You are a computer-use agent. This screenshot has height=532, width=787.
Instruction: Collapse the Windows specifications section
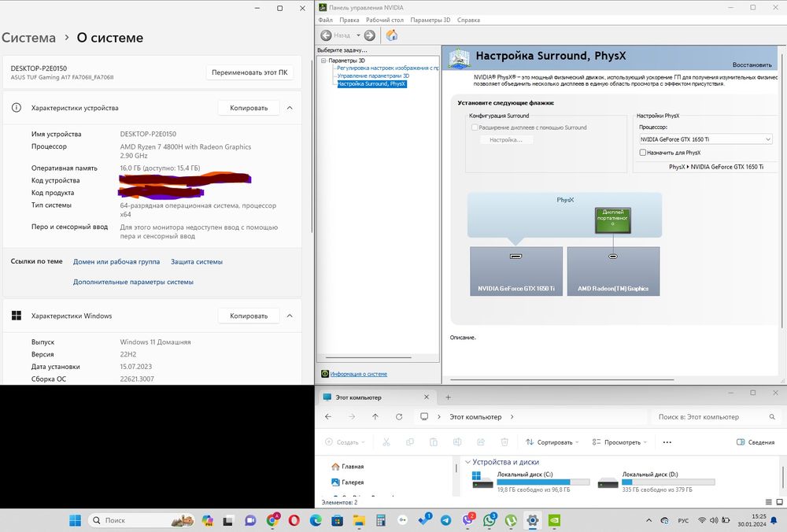290,316
